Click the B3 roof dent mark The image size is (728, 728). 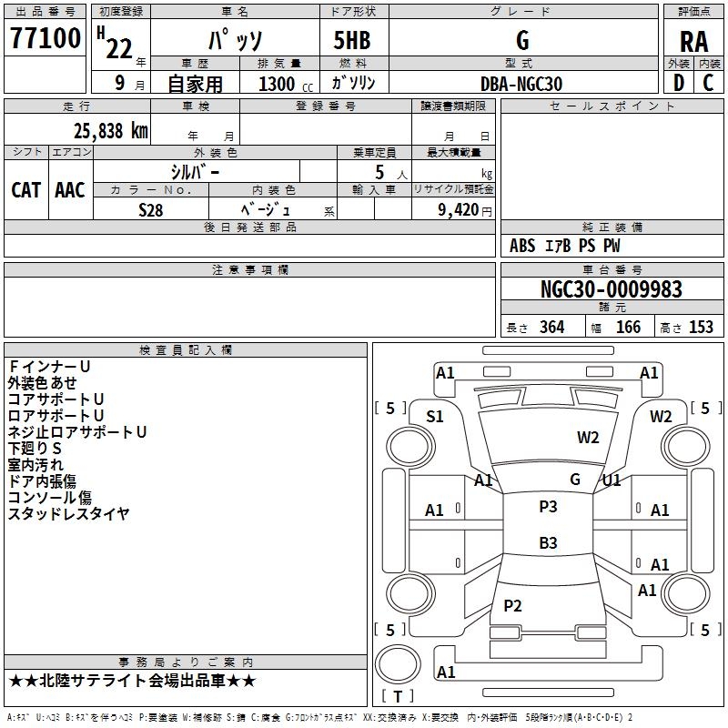[x=548, y=542]
